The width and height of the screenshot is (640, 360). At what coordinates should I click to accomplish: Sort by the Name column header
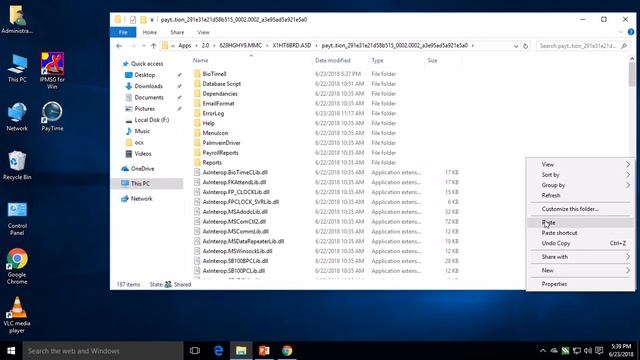click(200, 60)
